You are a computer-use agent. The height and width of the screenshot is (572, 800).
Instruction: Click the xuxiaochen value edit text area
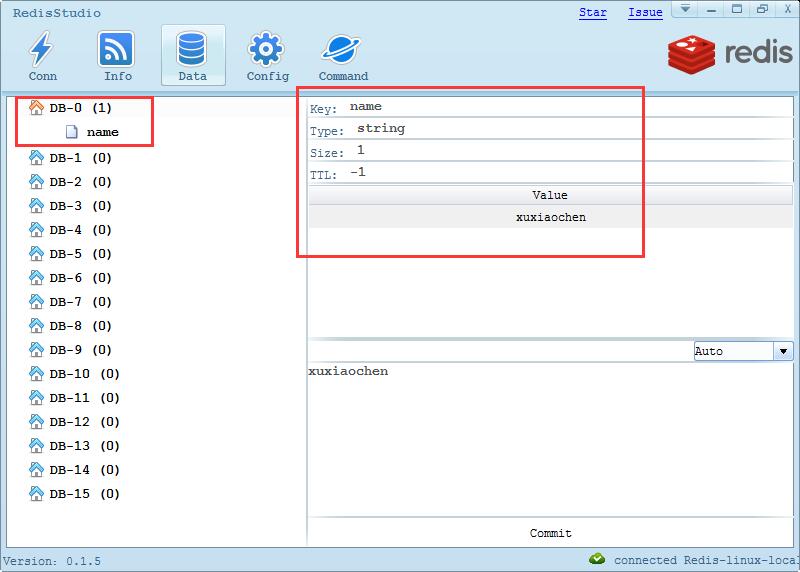pyautogui.click(x=551, y=440)
